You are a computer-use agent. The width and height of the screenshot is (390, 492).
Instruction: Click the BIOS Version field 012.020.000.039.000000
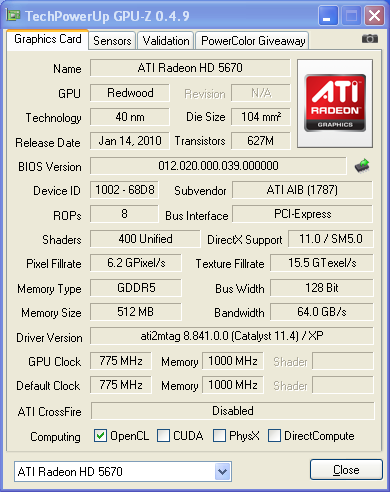(218, 166)
